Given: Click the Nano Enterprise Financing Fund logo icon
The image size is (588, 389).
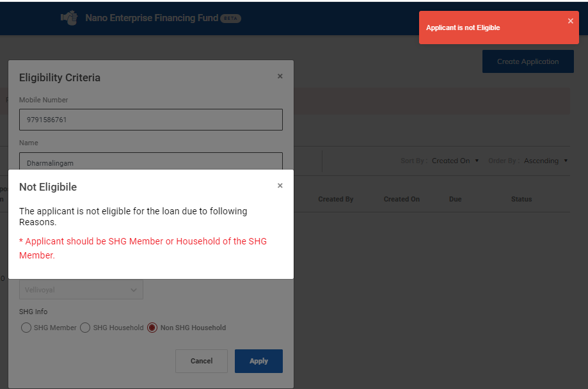Looking at the screenshot, I should (x=69, y=18).
